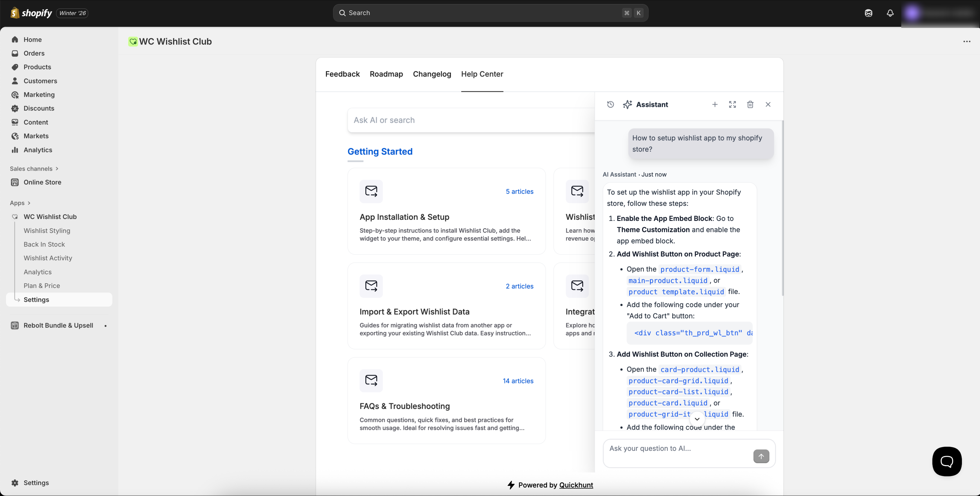Open the Changelog tab
Viewport: 980px width, 496px height.
pos(432,74)
